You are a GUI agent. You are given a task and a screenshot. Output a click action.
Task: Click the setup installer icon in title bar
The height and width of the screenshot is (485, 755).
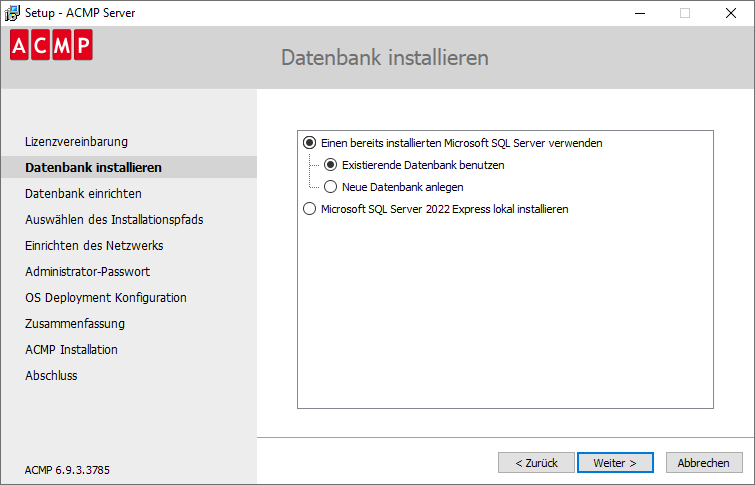click(12, 13)
